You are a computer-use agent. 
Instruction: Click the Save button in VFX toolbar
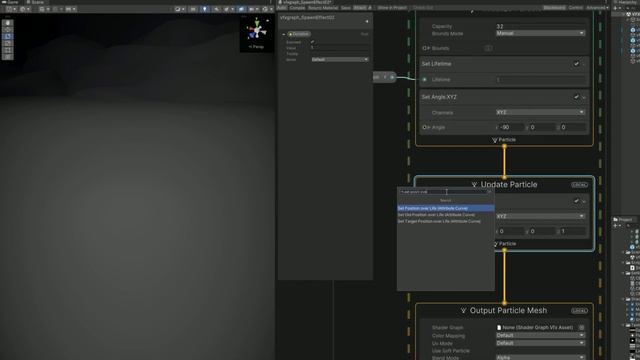[346, 8]
